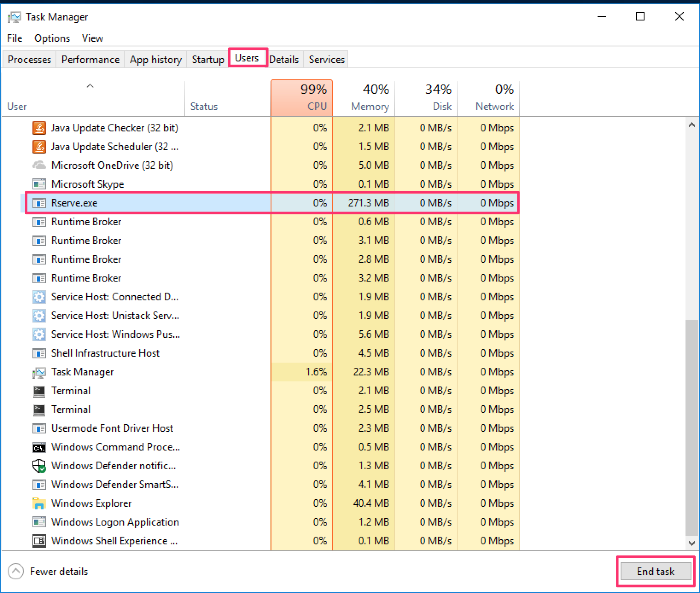Select the Java Update Scheduler process name
The image size is (700, 593).
115,147
